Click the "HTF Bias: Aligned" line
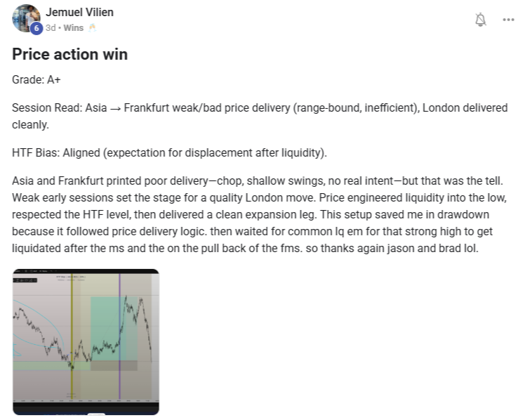The height and width of the screenshot is (420, 530). click(x=170, y=152)
